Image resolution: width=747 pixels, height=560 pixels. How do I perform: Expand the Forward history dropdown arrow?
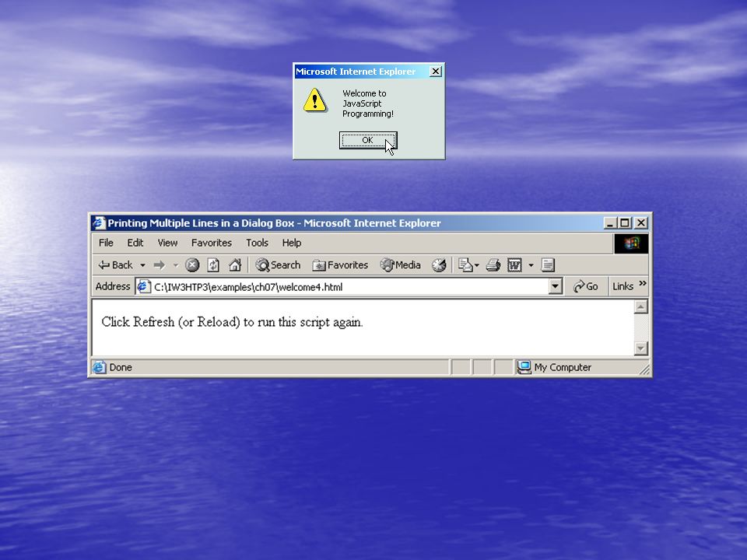pos(175,264)
